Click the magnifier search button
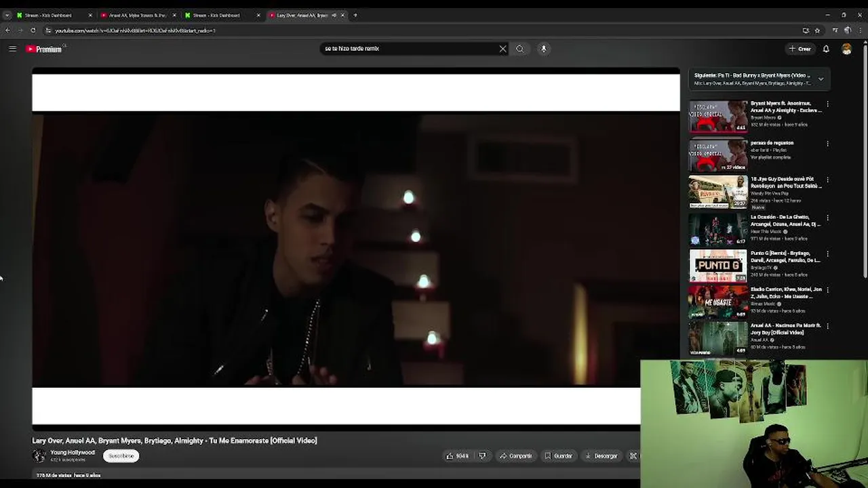This screenshot has height=488, width=868. tap(520, 49)
